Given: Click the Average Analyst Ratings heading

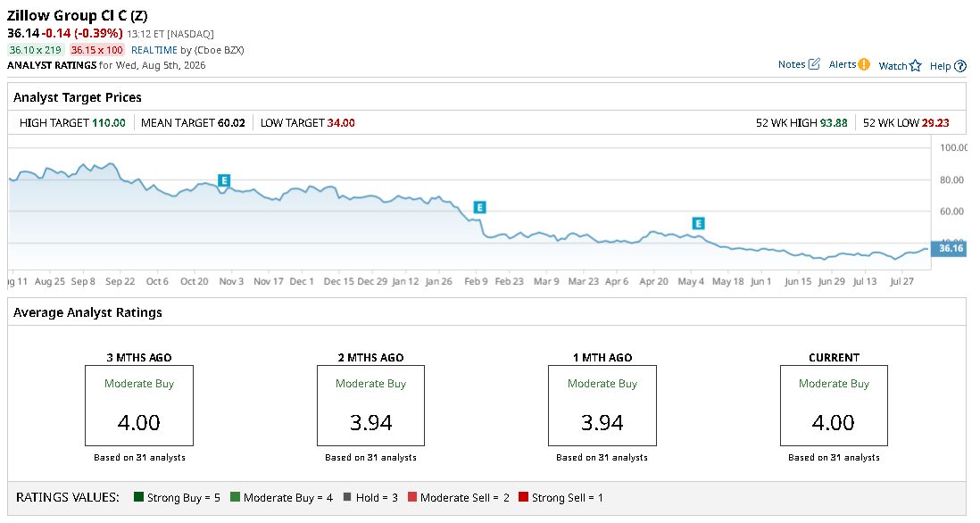Looking at the screenshot, I should 87,312.
